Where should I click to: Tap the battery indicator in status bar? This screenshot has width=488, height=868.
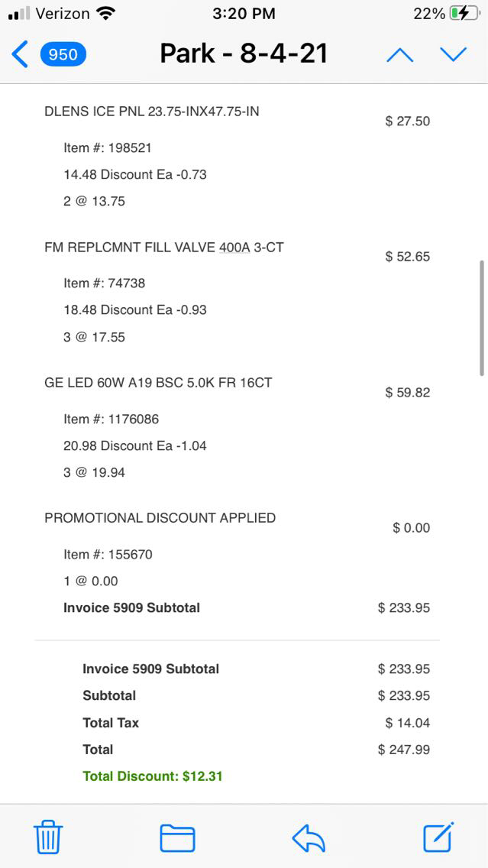pos(464,13)
